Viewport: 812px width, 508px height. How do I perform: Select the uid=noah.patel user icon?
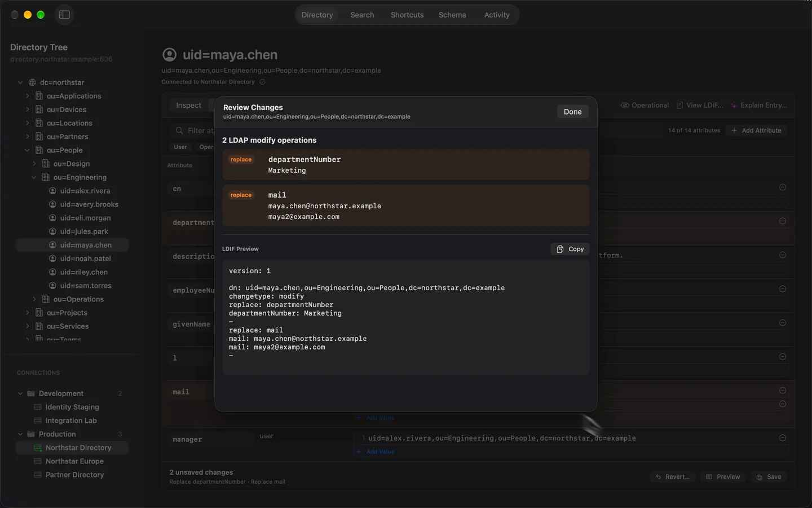click(x=52, y=259)
